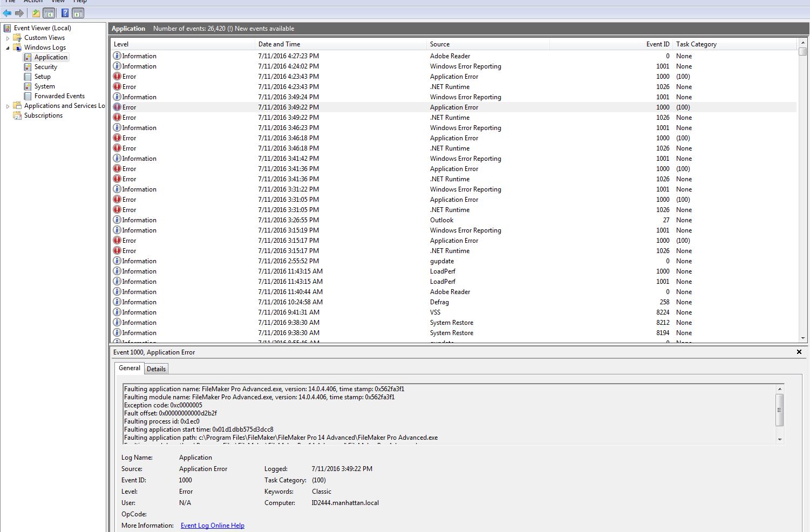Open the Event Log Online Help link
Image resolution: width=810 pixels, height=532 pixels.
pyautogui.click(x=213, y=526)
